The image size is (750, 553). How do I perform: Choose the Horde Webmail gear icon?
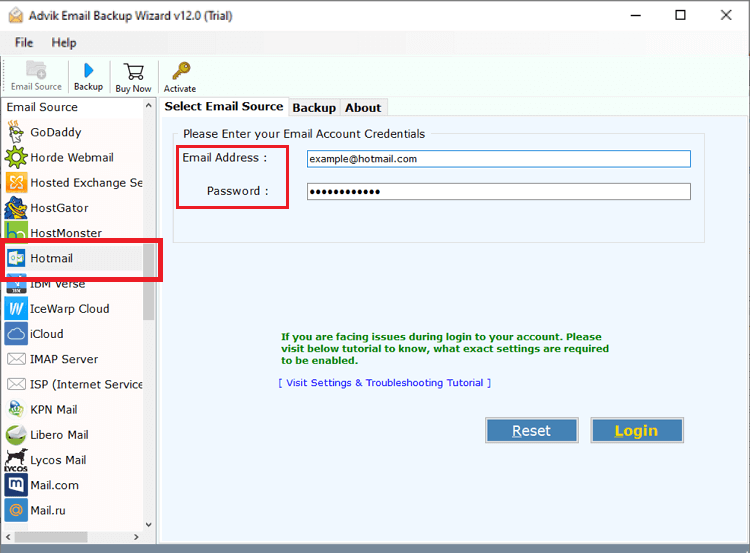pos(16,157)
